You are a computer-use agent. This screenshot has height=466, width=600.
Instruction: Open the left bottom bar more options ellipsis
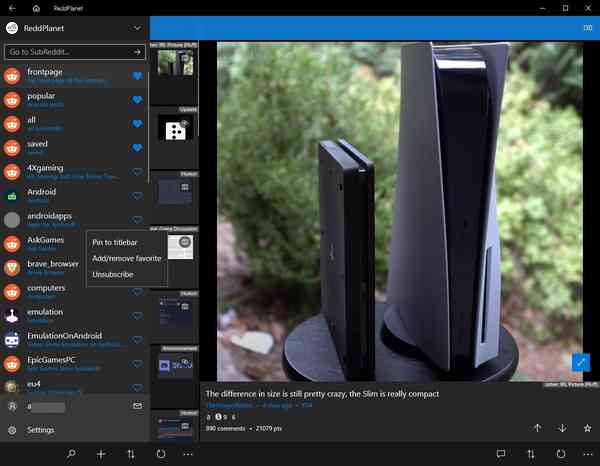pyautogui.click(x=190, y=454)
